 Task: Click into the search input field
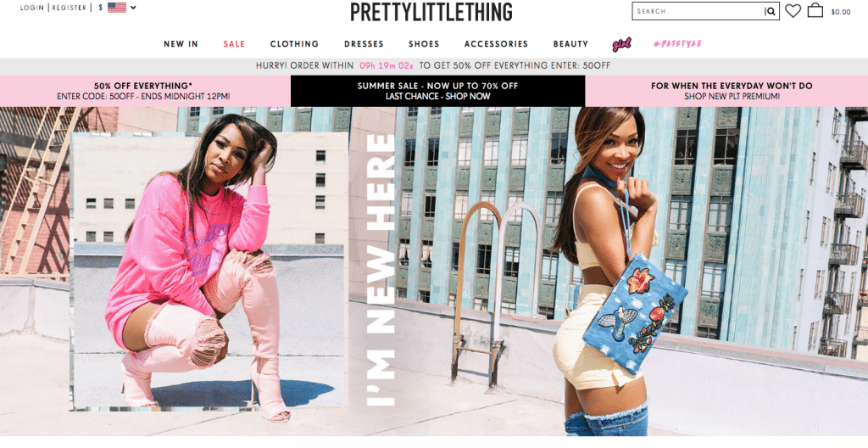coord(698,11)
